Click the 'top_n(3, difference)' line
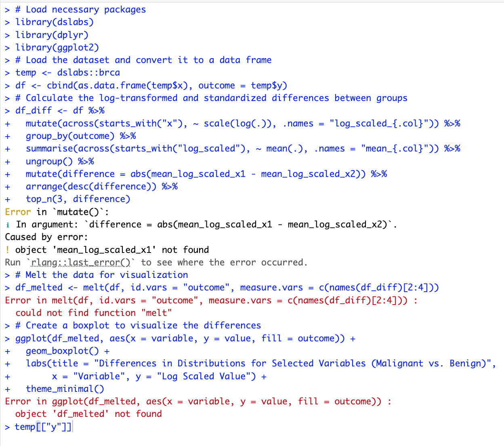This screenshot has height=446, width=504. pos(78,199)
